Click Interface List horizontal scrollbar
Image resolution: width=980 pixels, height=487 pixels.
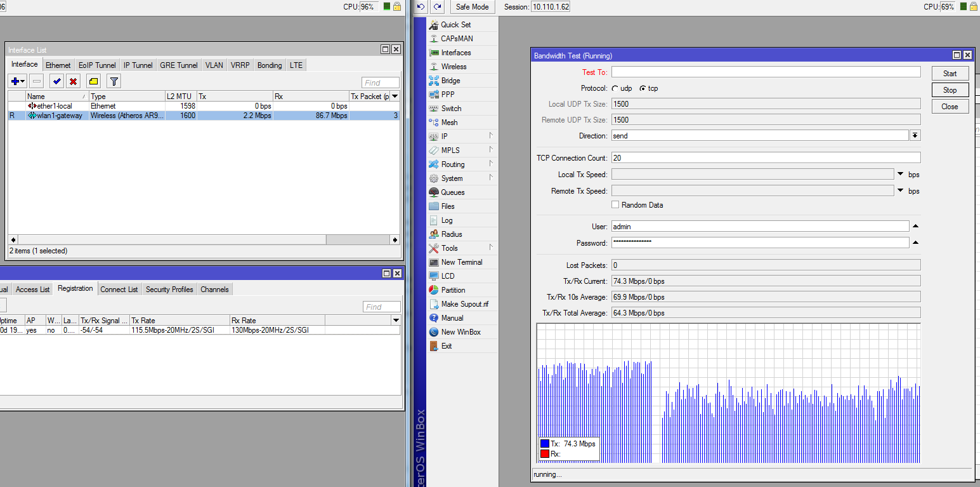203,240
